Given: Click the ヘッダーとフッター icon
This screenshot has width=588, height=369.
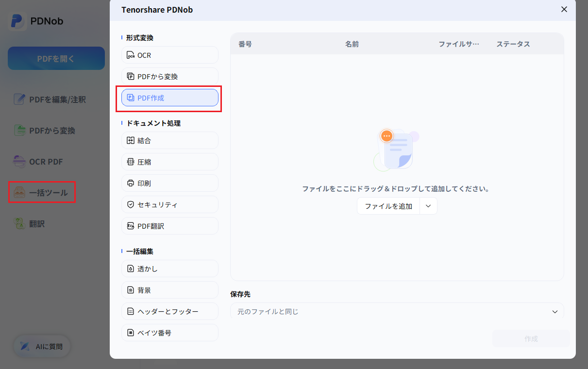Looking at the screenshot, I should [x=130, y=312].
